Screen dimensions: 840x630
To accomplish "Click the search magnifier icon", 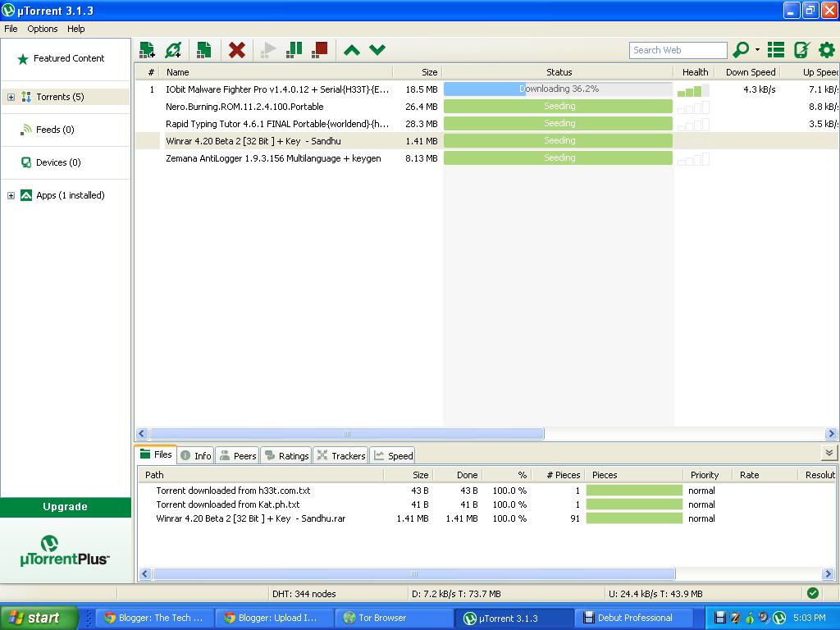I will click(741, 50).
